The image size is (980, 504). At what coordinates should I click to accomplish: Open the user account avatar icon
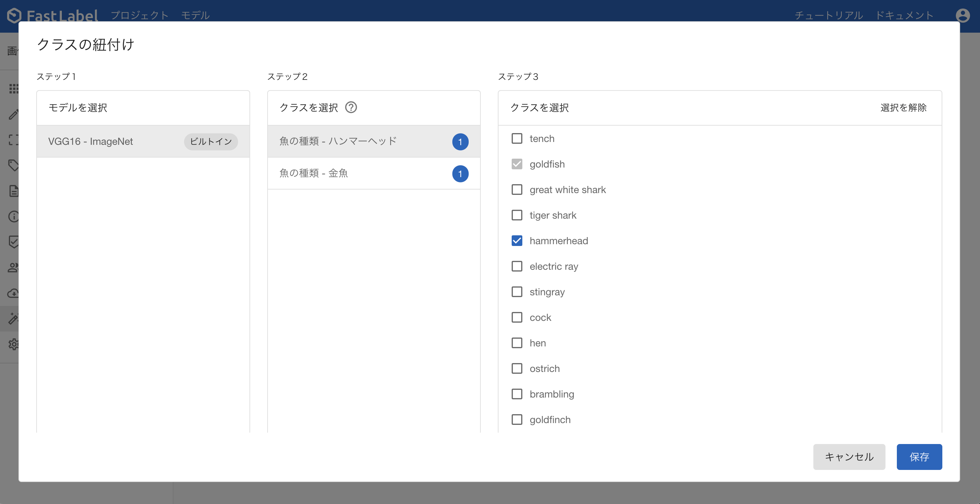(x=963, y=15)
